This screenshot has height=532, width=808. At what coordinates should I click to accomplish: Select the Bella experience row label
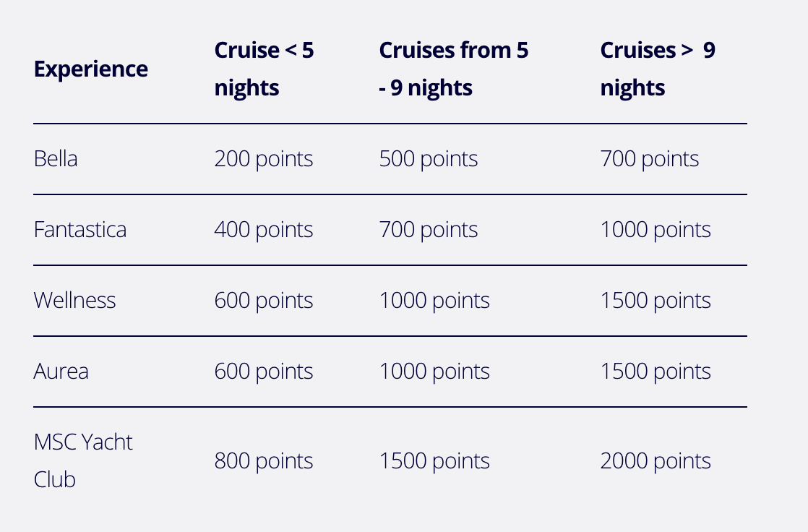tap(56, 159)
